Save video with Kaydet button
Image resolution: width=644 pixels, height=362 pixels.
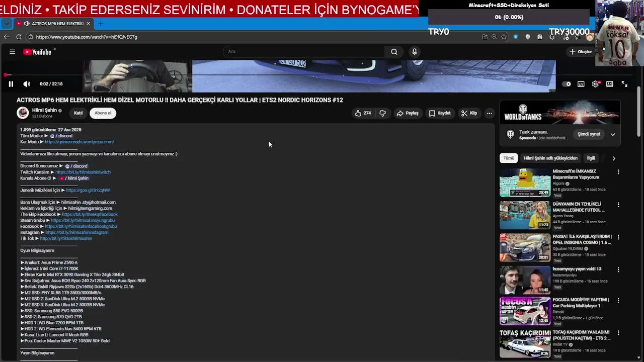[x=440, y=113]
